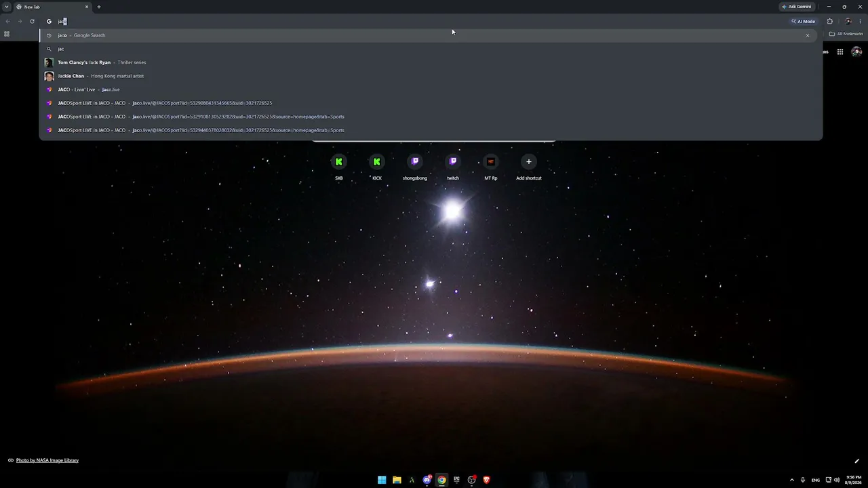Click the Add shortcut plus button
The image size is (868, 488).
tap(529, 161)
